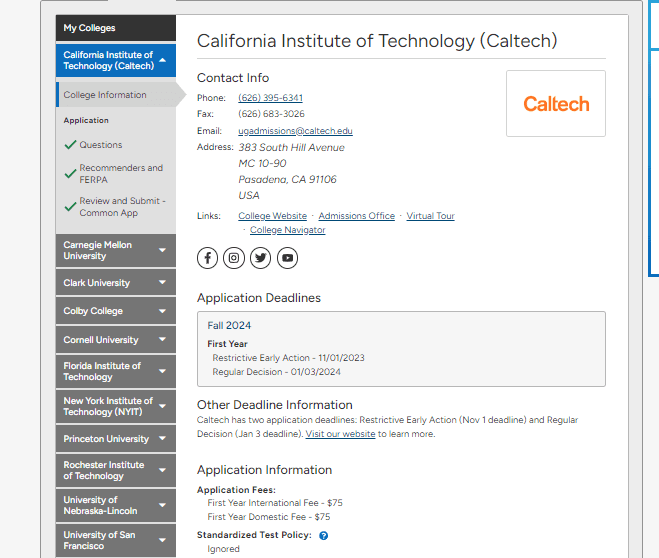659x558 pixels.
Task: Follow the Admissions Office link
Action: 356,216
